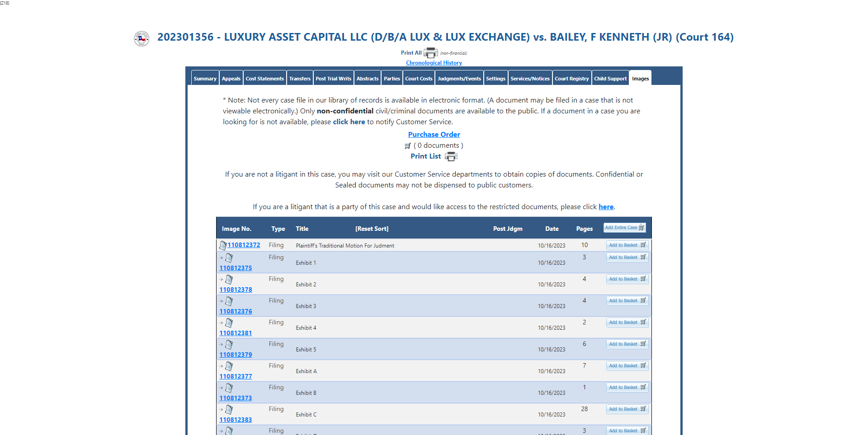Image resolution: width=868 pixels, height=435 pixels.
Task: Open the Court Costs tab
Action: pos(419,78)
